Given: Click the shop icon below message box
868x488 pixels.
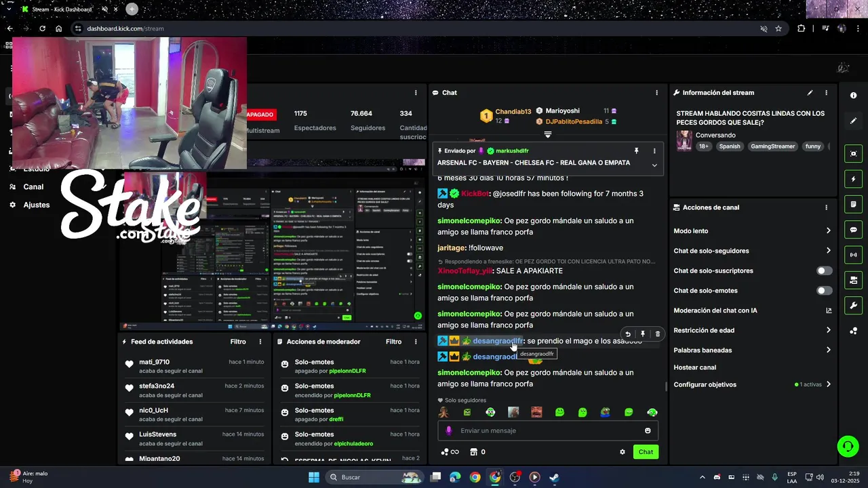Looking at the screenshot, I should pyautogui.click(x=474, y=452).
